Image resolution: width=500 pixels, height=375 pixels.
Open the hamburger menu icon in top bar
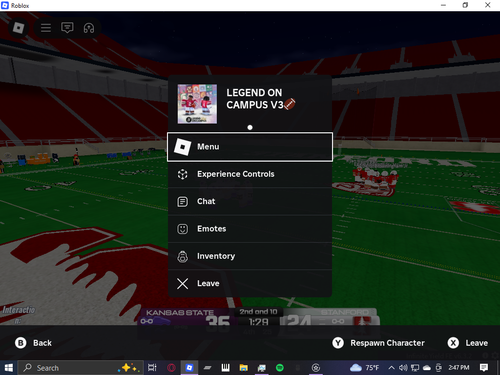click(x=46, y=28)
